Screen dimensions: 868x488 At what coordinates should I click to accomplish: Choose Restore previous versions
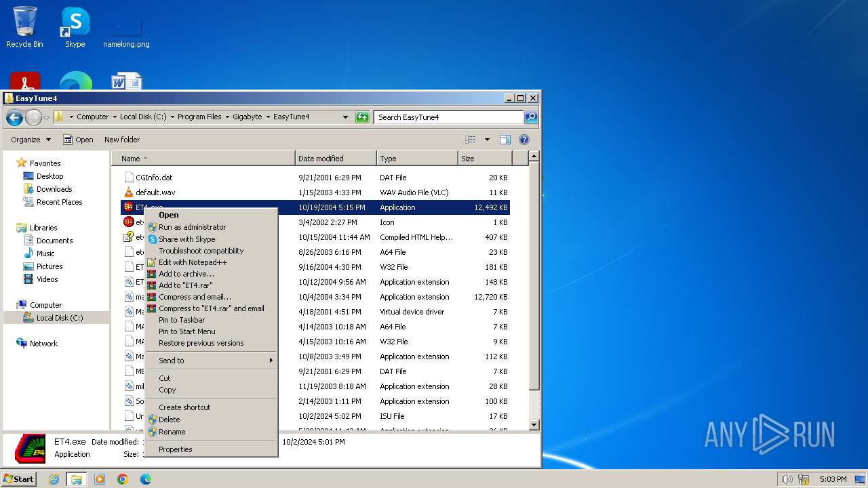[211, 343]
